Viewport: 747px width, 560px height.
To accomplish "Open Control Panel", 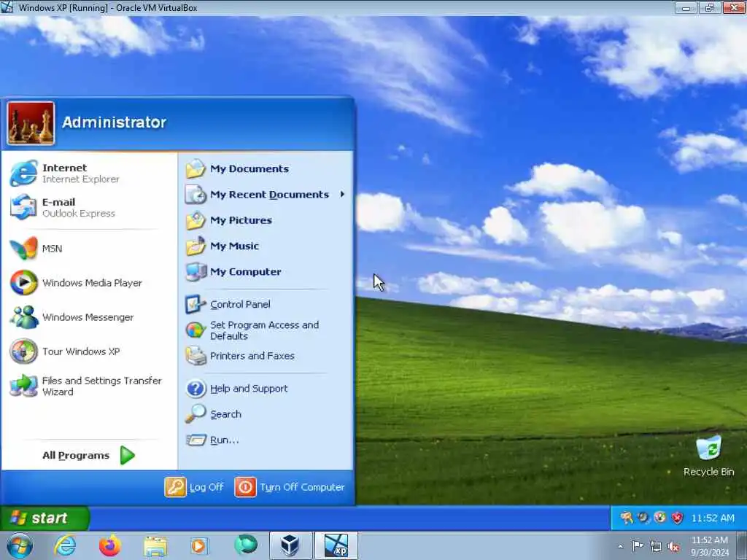I will pos(266,304).
